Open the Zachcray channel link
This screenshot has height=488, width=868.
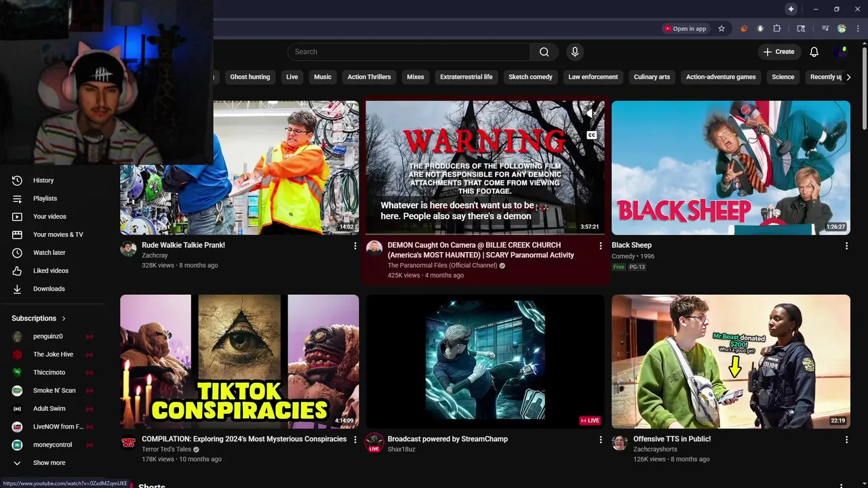(155, 256)
